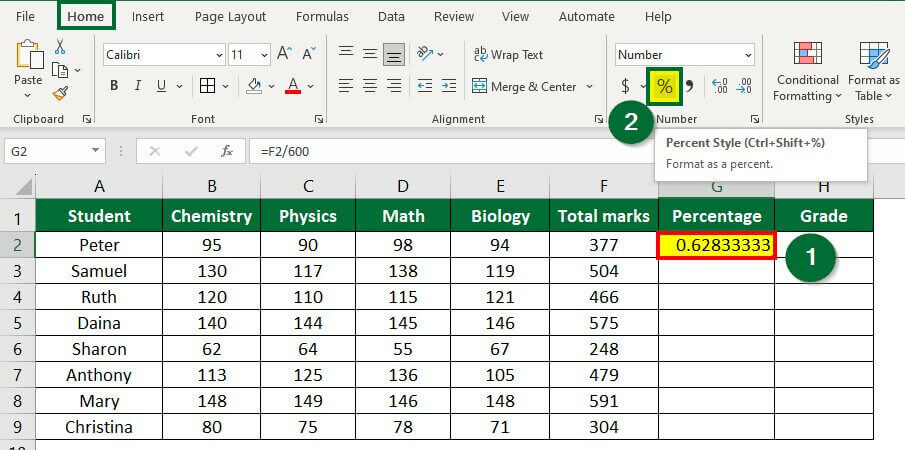This screenshot has height=450, width=905.
Task: Select the Format Painter brush
Action: (x=60, y=92)
